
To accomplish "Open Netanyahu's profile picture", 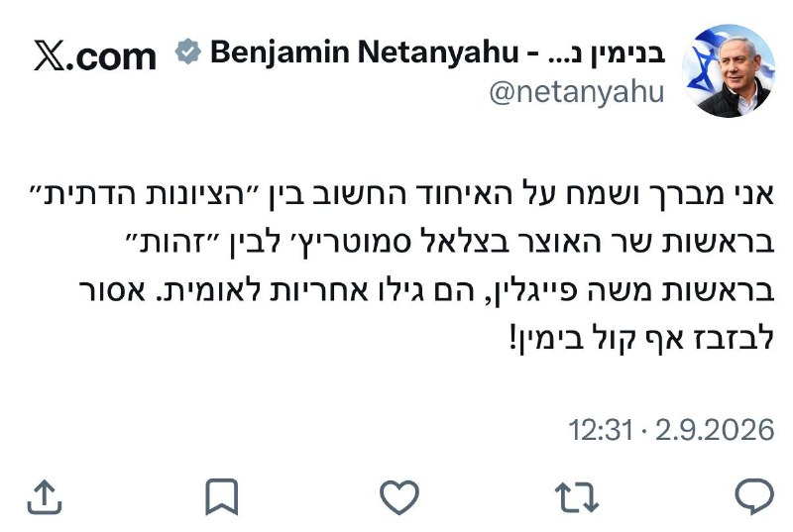I will pyautogui.click(x=729, y=70).
